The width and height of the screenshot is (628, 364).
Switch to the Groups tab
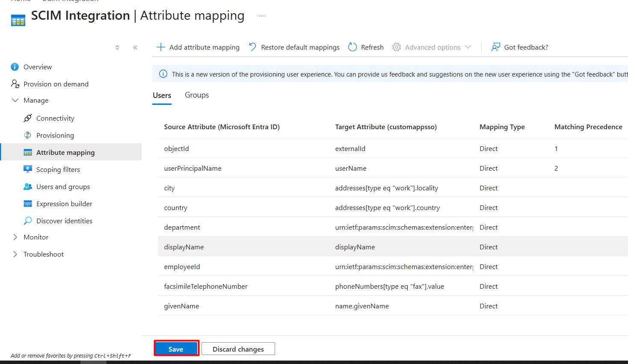[x=197, y=95]
